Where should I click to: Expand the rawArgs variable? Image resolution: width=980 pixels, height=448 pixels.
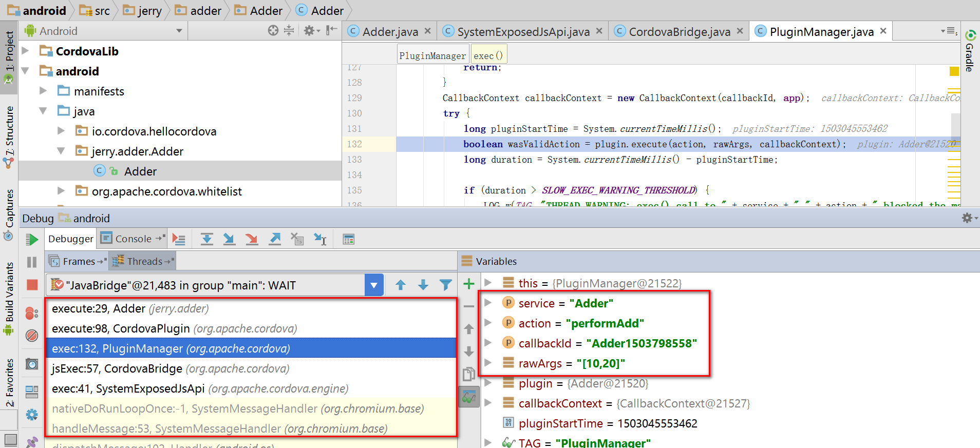488,363
